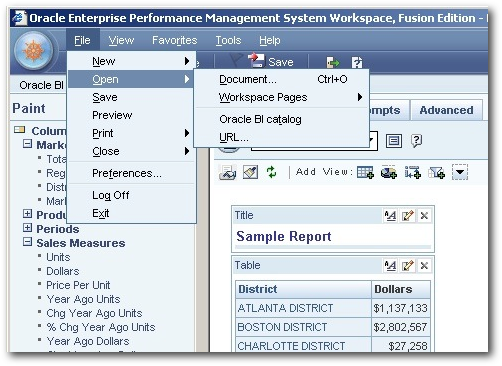Open the View menu

click(121, 40)
